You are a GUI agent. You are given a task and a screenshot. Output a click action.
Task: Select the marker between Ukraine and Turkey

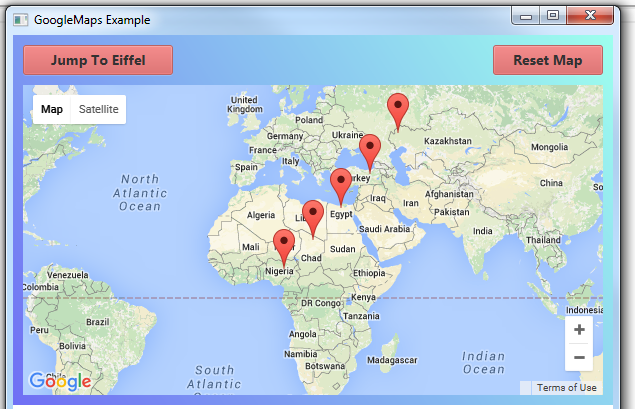click(370, 153)
